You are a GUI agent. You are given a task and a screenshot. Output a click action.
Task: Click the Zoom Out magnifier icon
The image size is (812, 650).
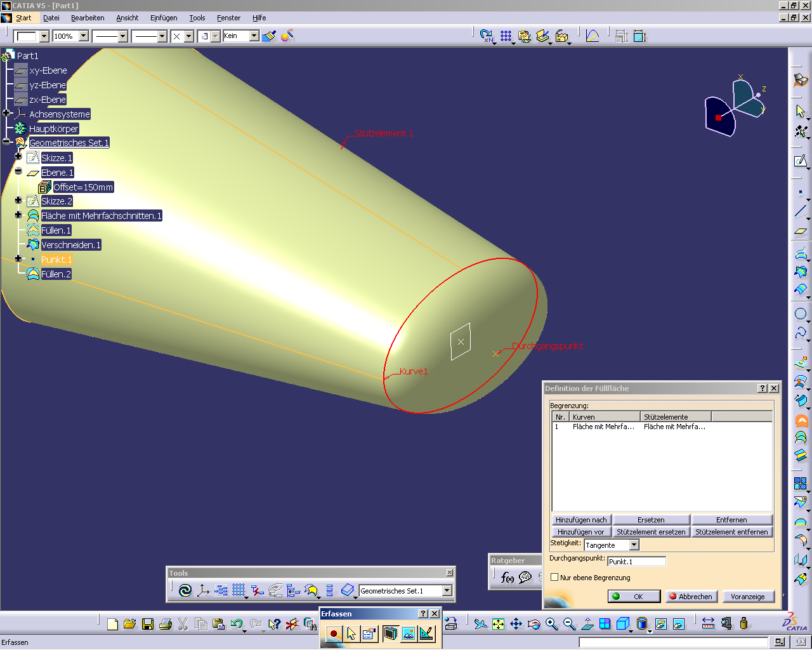[570, 624]
